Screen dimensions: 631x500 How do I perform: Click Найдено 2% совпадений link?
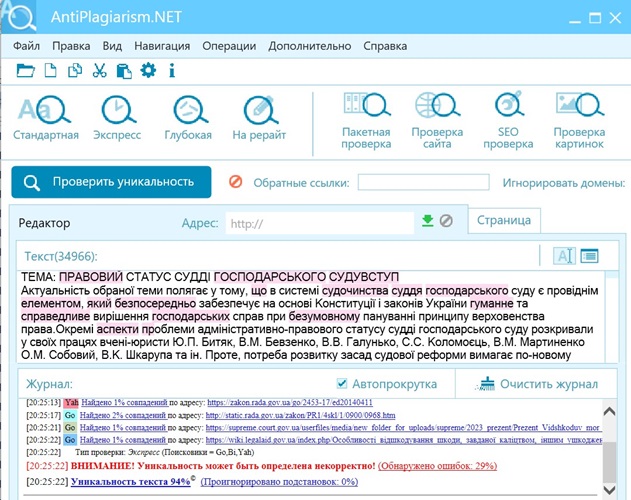pyautogui.click(x=123, y=415)
